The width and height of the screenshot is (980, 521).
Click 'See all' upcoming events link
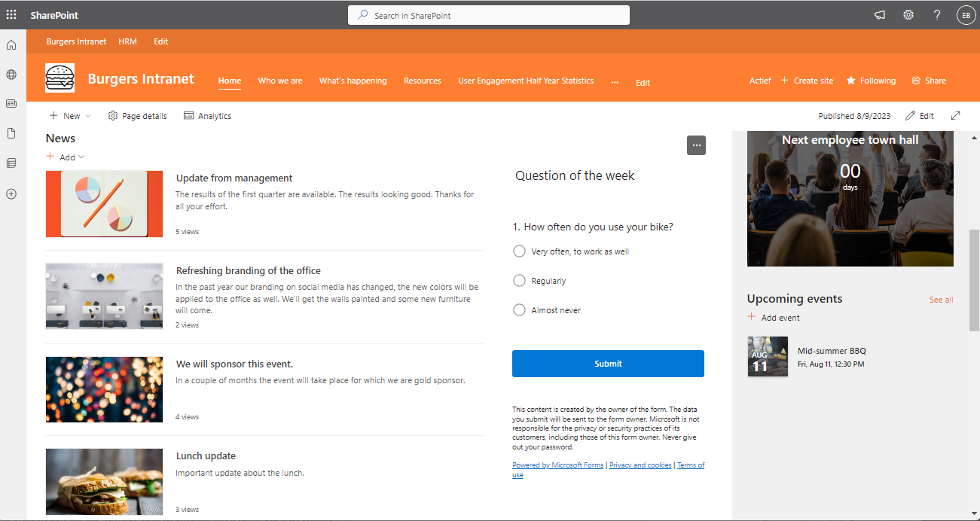pyautogui.click(x=941, y=300)
